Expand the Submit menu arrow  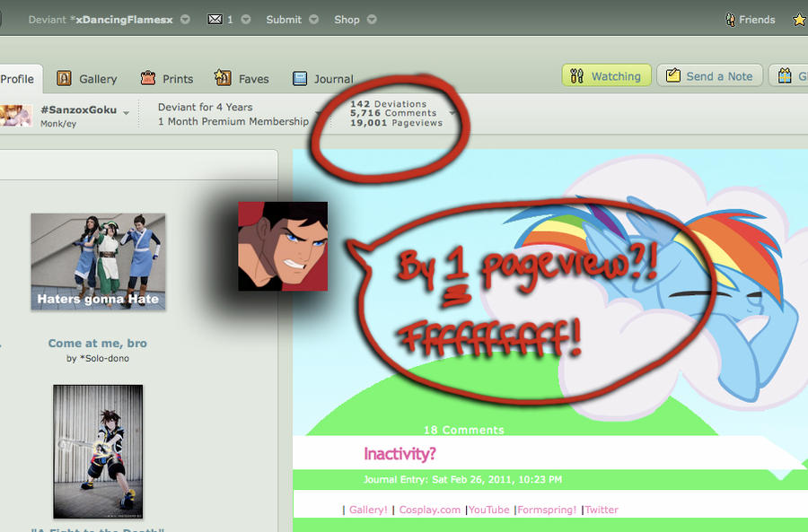[313, 20]
